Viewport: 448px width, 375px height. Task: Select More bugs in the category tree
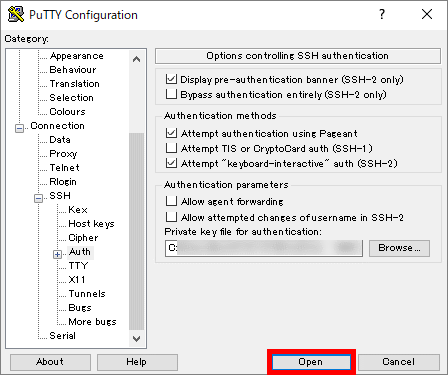pyautogui.click(x=92, y=322)
